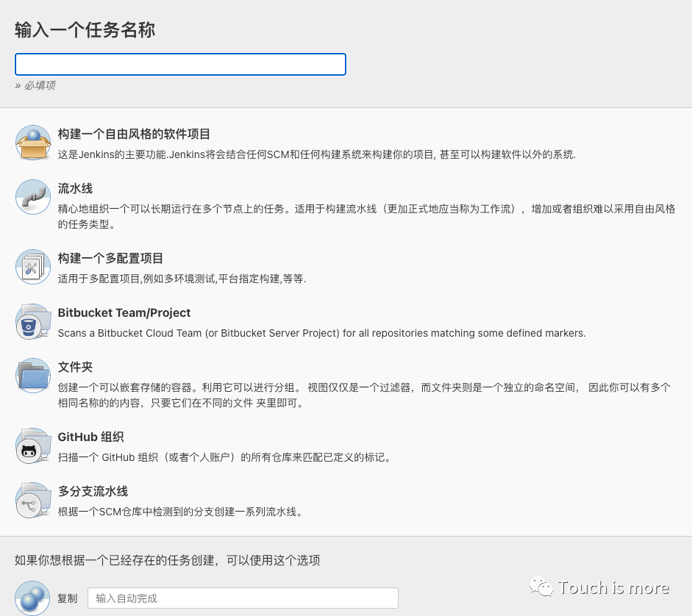Viewport: 692px width, 616px height.
Task: Click the Scans a Bitbucket Cloud Team description
Action: (x=321, y=333)
